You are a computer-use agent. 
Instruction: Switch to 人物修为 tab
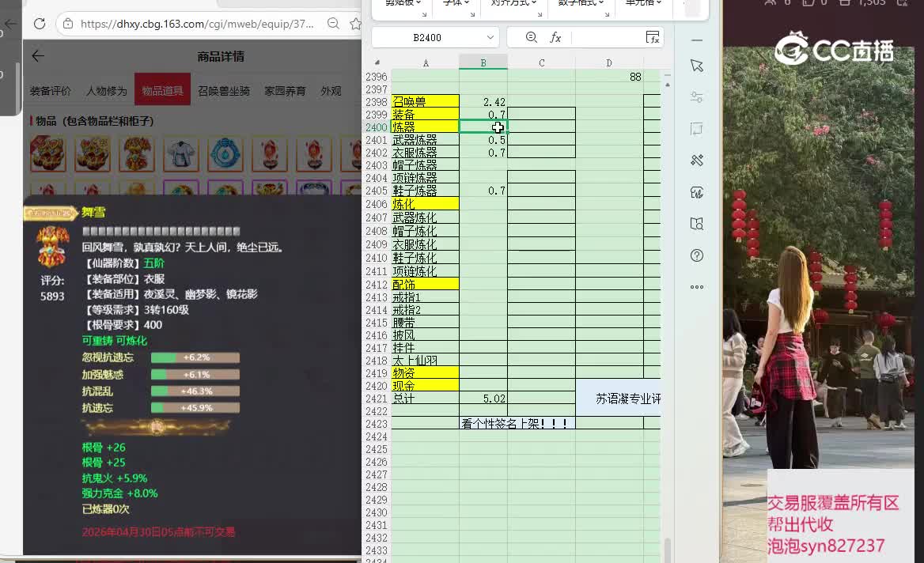106,91
